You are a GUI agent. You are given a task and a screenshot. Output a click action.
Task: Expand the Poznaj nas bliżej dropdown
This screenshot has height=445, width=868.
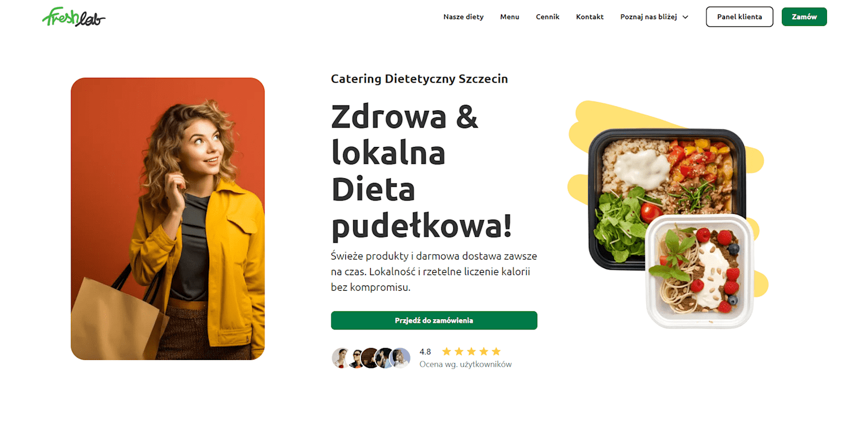coord(654,17)
